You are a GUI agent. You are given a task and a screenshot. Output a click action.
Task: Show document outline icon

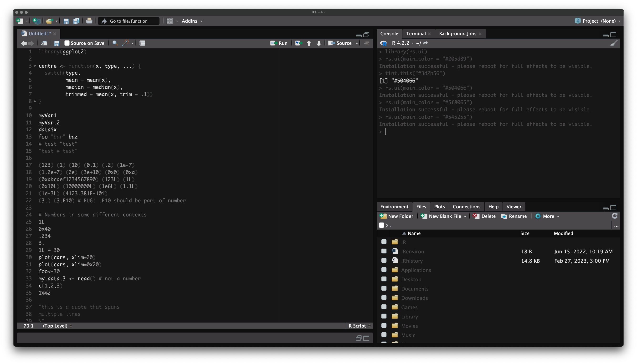click(366, 43)
